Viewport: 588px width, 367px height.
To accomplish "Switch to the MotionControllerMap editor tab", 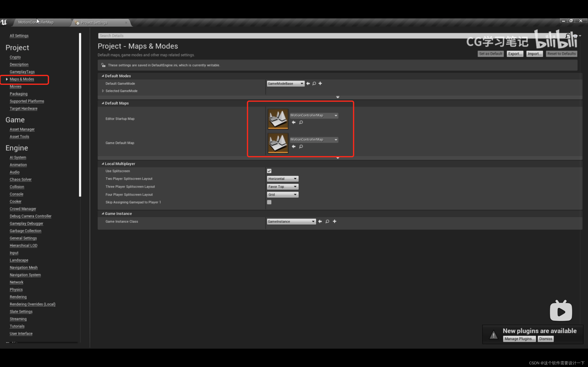I will (x=36, y=22).
